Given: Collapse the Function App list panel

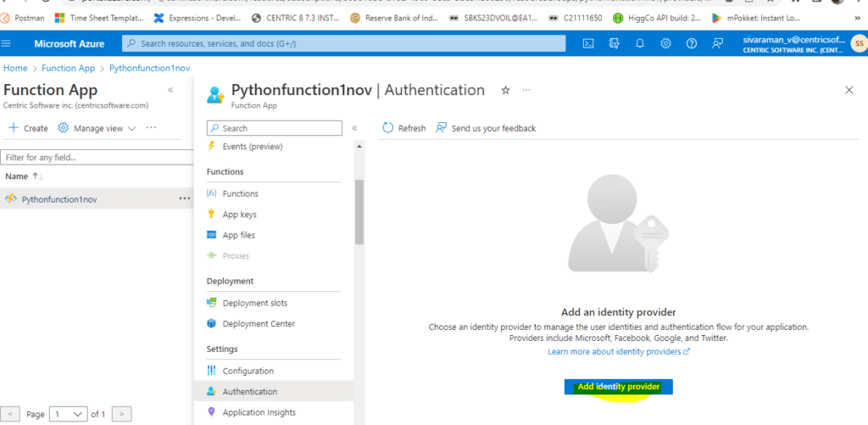Looking at the screenshot, I should point(170,90).
